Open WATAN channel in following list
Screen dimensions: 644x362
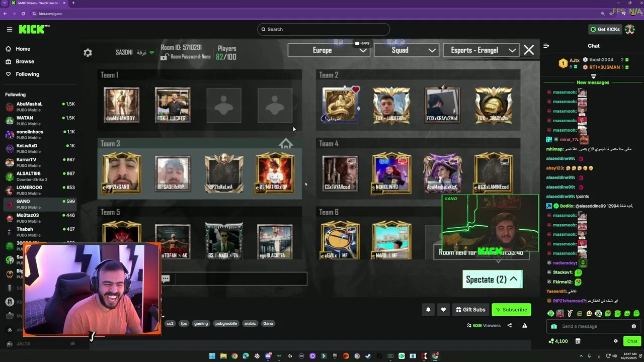click(40, 121)
